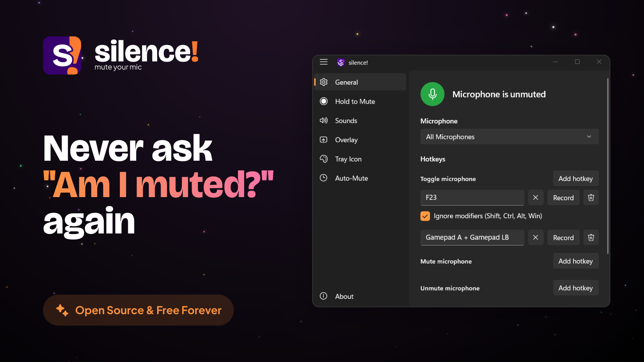Click the Gamepad A + Gamepad LB field

point(472,237)
